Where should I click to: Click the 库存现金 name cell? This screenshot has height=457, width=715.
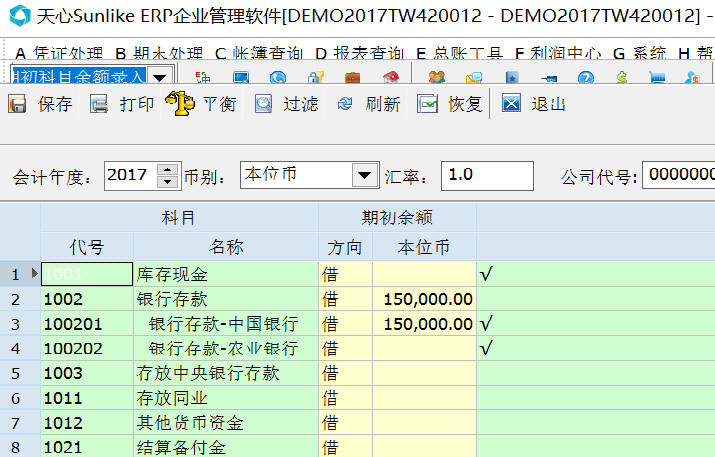pyautogui.click(x=226, y=274)
